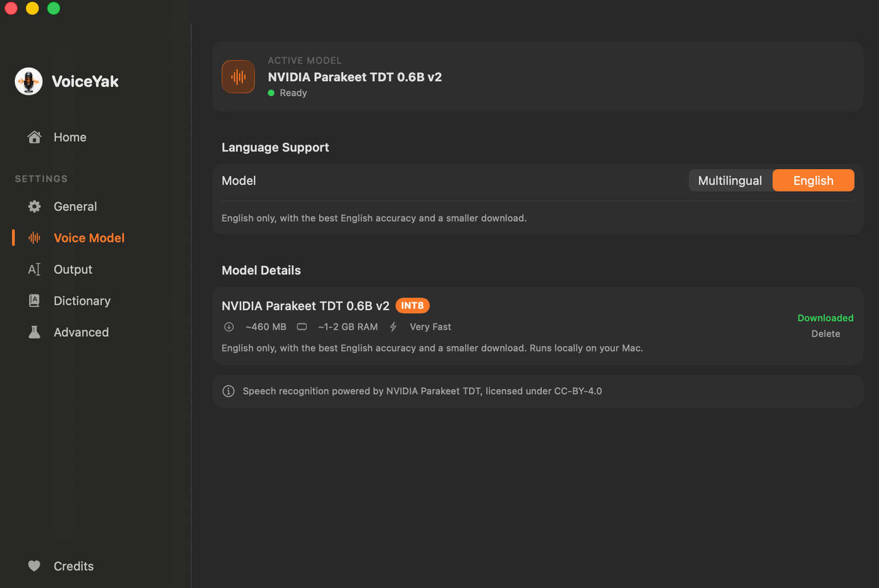This screenshot has width=879, height=588.
Task: Click the General gear icon
Action: 35,206
